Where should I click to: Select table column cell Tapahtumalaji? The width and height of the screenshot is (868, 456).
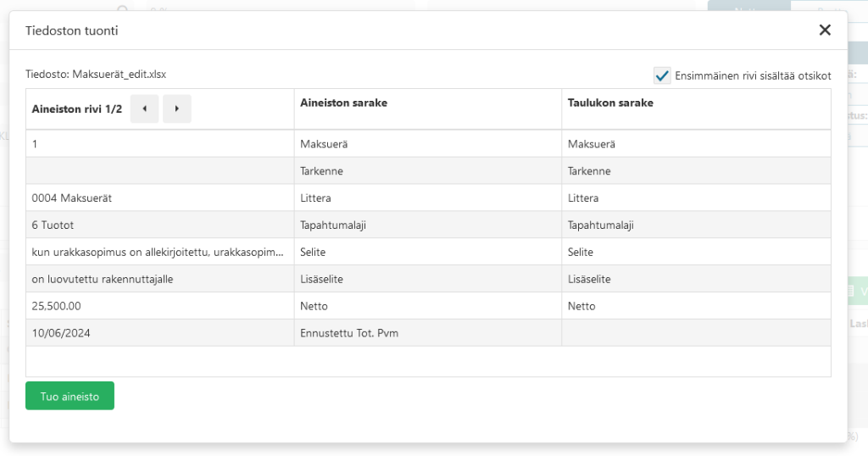[x=696, y=225]
